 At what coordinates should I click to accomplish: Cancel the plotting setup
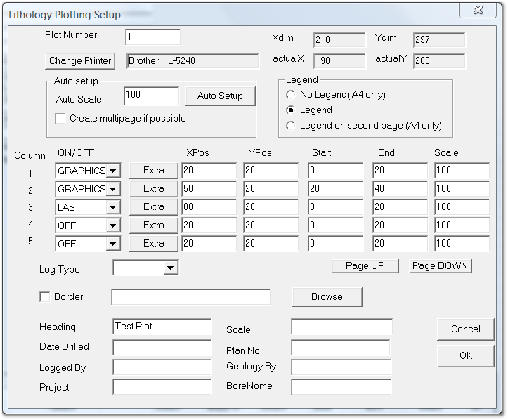pyautogui.click(x=465, y=329)
